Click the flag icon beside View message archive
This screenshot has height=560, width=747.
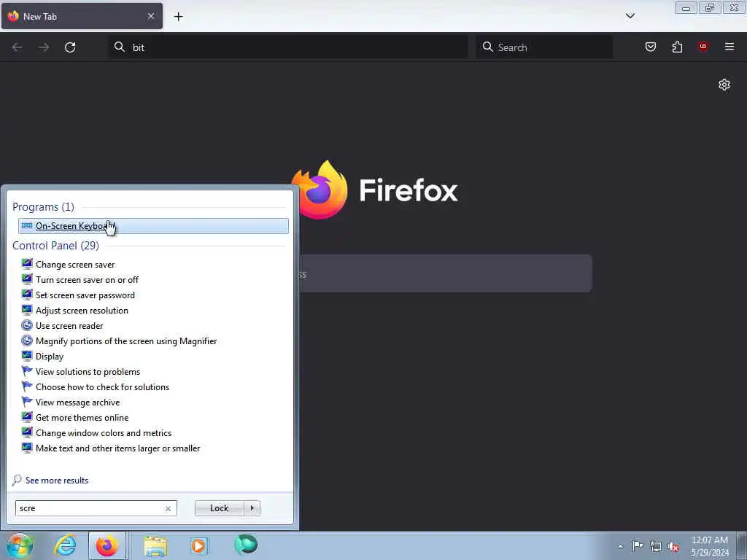[x=27, y=402]
